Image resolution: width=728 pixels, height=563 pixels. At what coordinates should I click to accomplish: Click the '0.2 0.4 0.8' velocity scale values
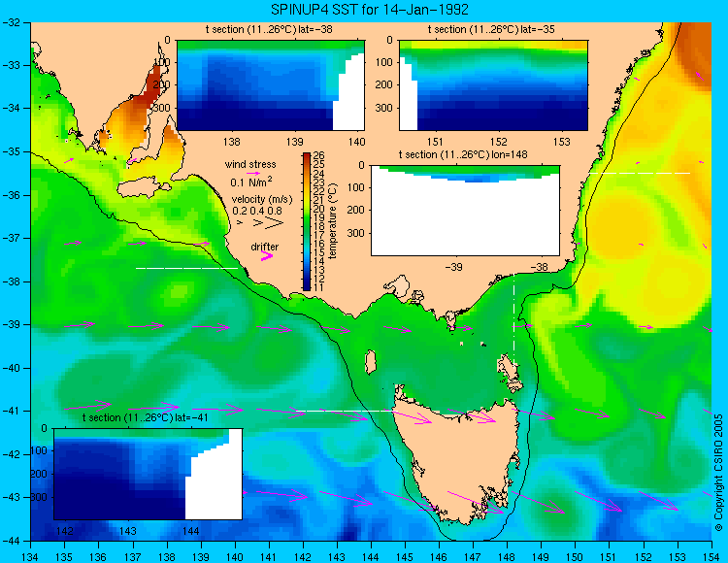257,211
